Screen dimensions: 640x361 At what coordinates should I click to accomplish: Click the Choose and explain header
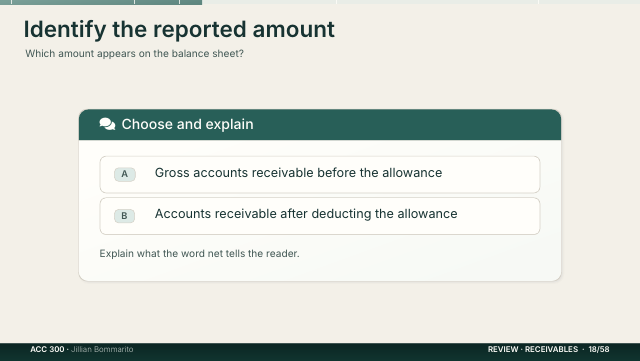click(320, 125)
